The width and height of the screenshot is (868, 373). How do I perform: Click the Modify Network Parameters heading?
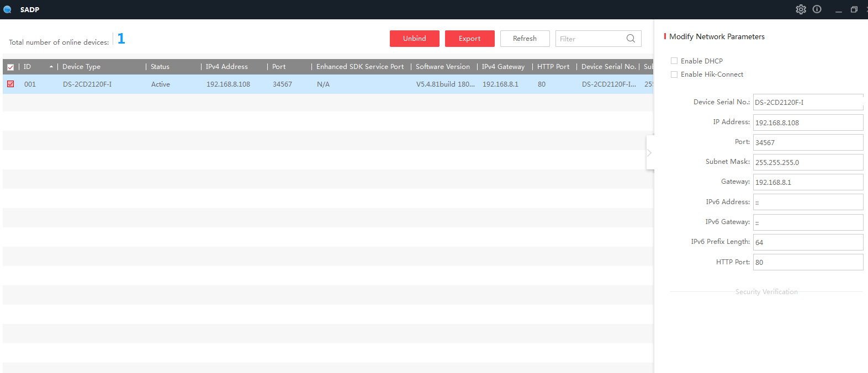click(717, 36)
